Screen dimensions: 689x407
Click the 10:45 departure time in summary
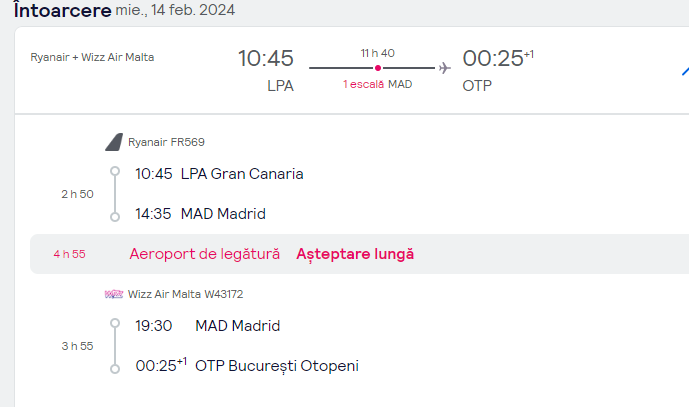click(x=266, y=58)
